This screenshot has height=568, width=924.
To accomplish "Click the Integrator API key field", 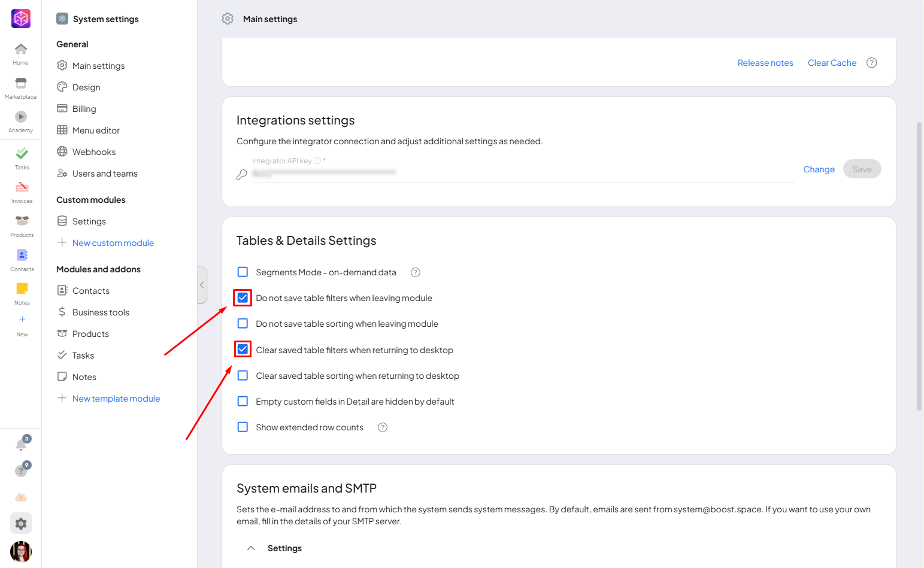I will click(x=521, y=173).
